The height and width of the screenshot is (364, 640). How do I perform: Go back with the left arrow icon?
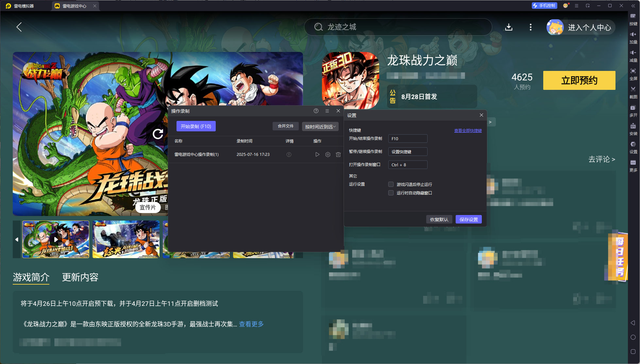coord(19,27)
